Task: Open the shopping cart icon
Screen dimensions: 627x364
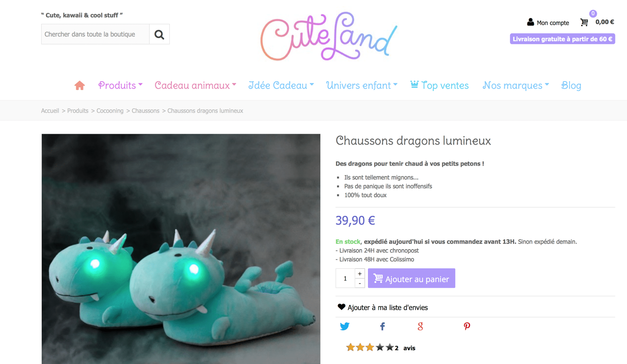Action: 584,22
